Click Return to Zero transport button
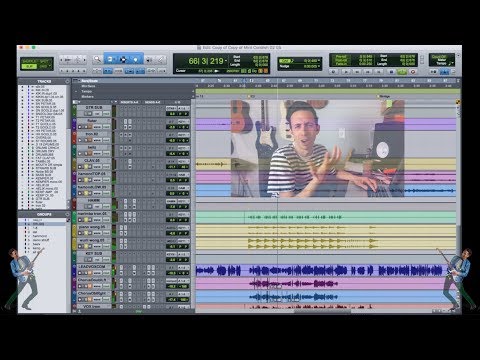The height and width of the screenshot is (360, 480). point(346,72)
